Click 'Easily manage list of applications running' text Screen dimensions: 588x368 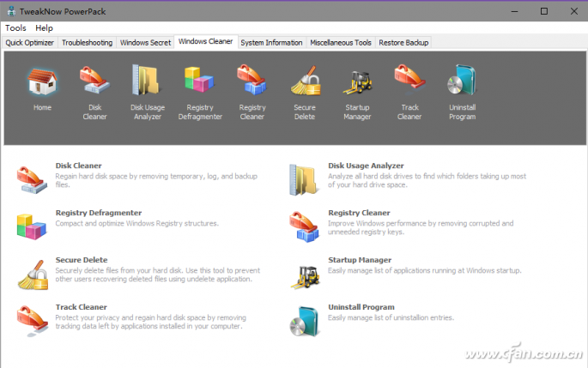(425, 270)
